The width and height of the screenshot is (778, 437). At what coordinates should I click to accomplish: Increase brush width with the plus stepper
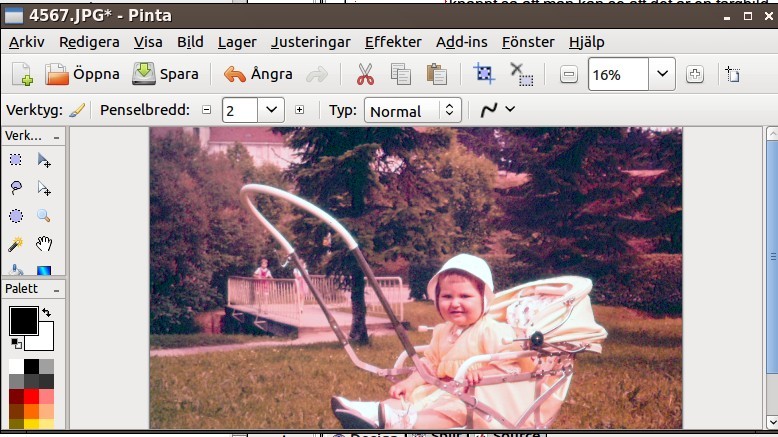point(299,110)
